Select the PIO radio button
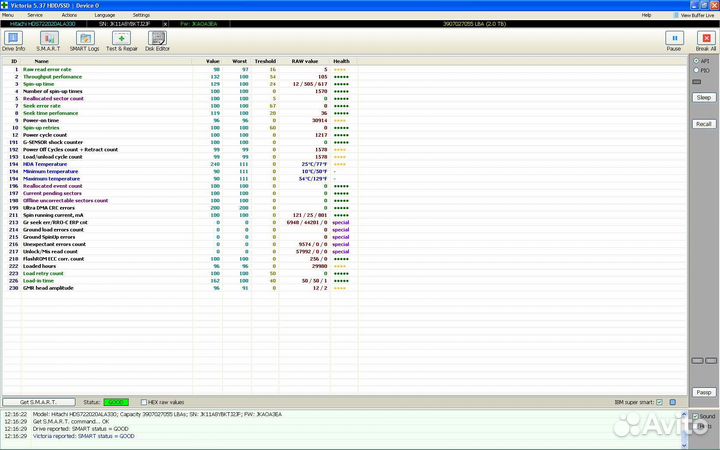The height and width of the screenshot is (450, 720). [696, 70]
